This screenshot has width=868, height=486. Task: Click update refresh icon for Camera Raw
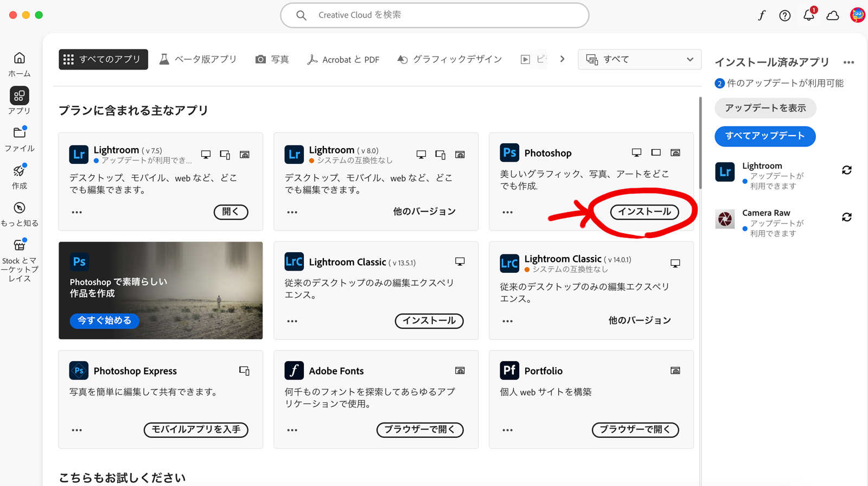[x=847, y=218]
